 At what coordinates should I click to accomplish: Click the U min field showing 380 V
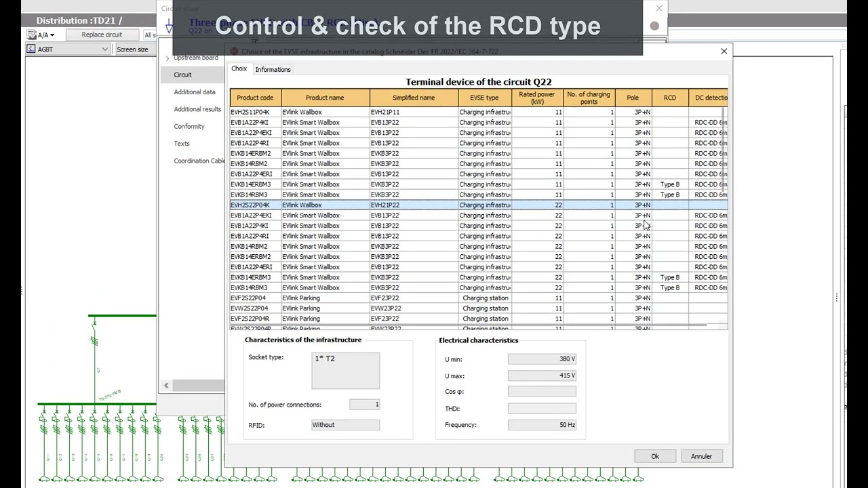point(542,359)
